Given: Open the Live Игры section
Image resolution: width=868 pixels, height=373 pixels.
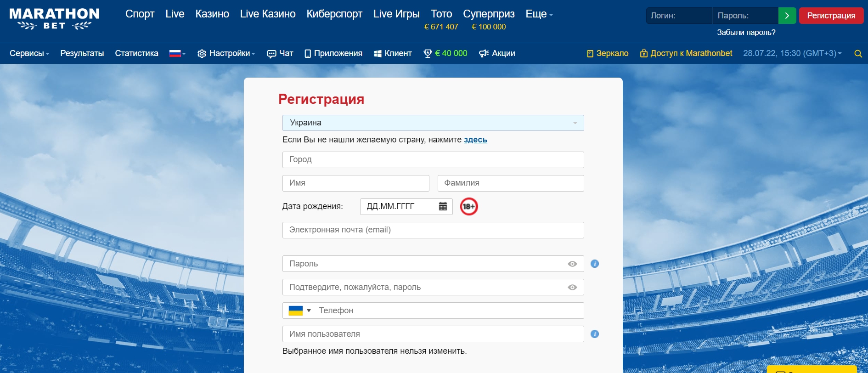Looking at the screenshot, I should (x=396, y=14).
